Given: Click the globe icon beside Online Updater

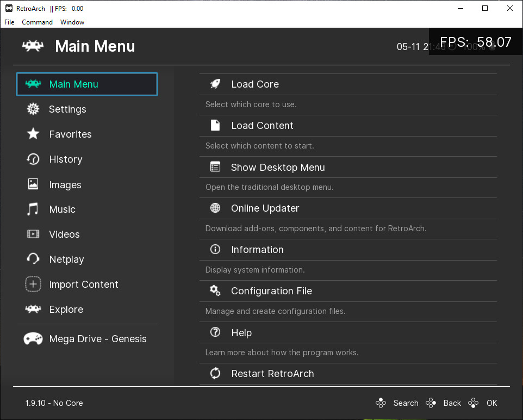Looking at the screenshot, I should [x=215, y=208].
